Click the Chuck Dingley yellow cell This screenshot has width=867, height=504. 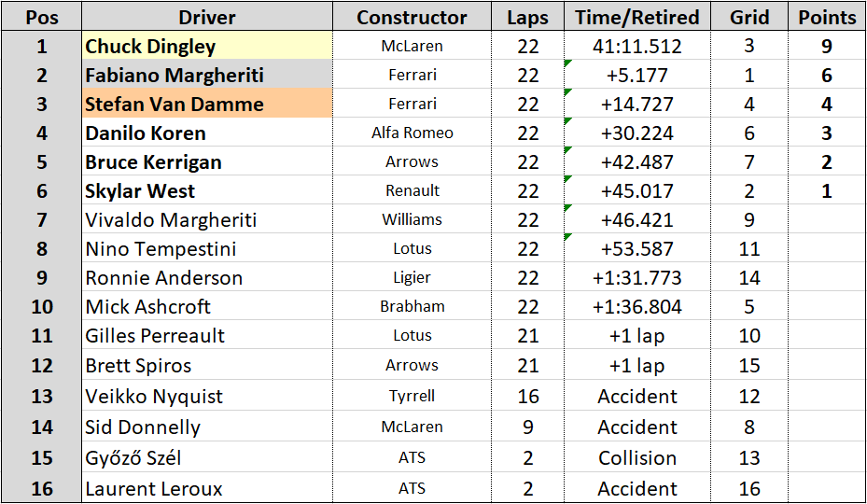[x=207, y=46]
